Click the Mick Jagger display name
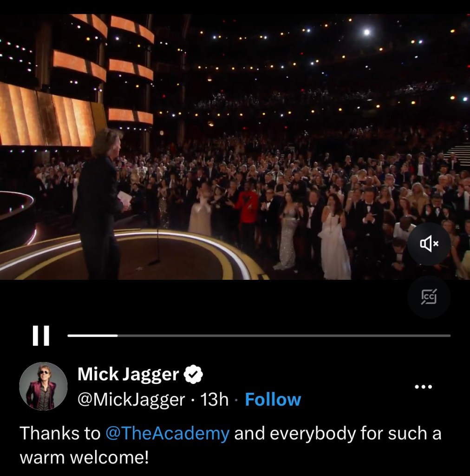Image resolution: width=470 pixels, height=476 pixels. (128, 374)
